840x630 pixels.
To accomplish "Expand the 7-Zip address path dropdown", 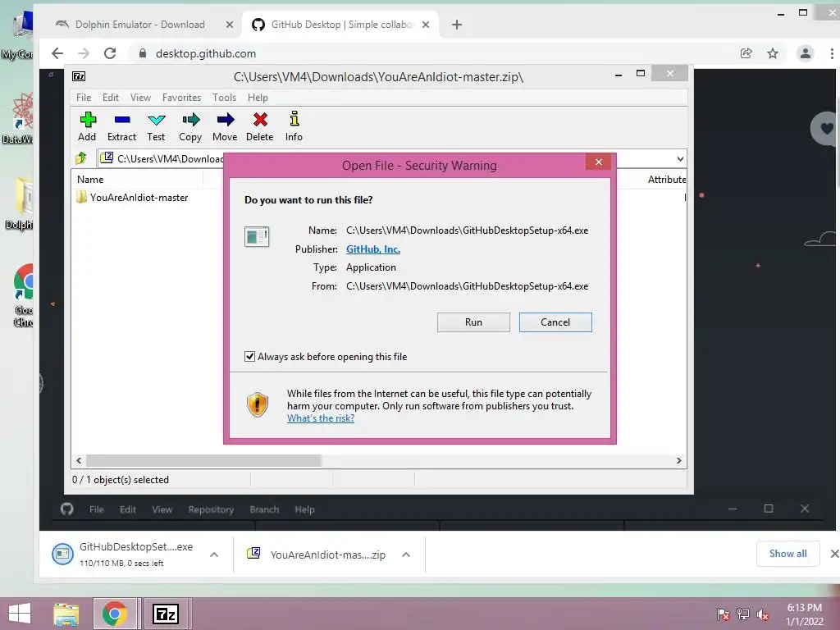I will (x=680, y=158).
